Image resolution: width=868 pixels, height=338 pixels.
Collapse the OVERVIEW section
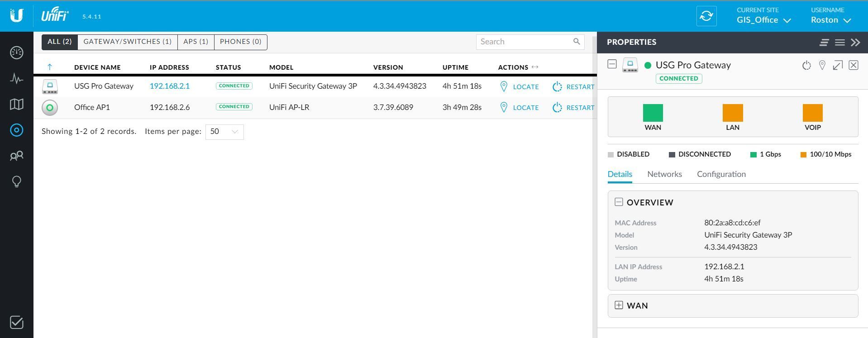(619, 202)
